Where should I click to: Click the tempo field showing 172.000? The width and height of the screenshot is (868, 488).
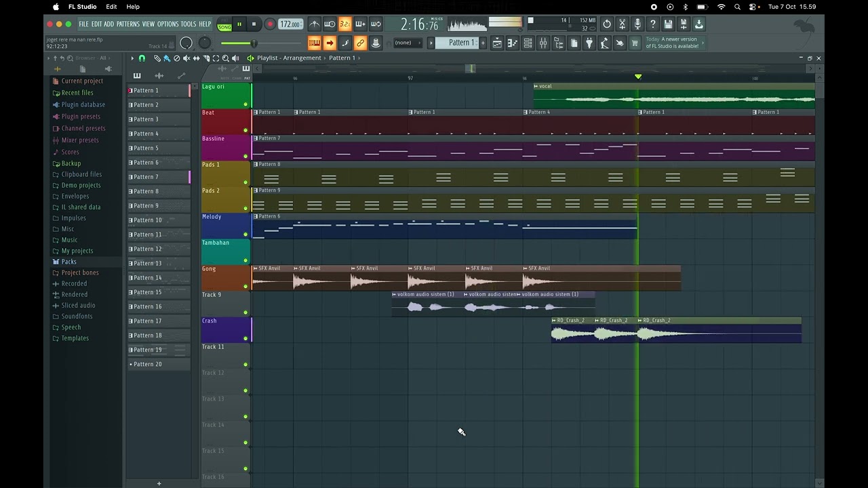(290, 24)
